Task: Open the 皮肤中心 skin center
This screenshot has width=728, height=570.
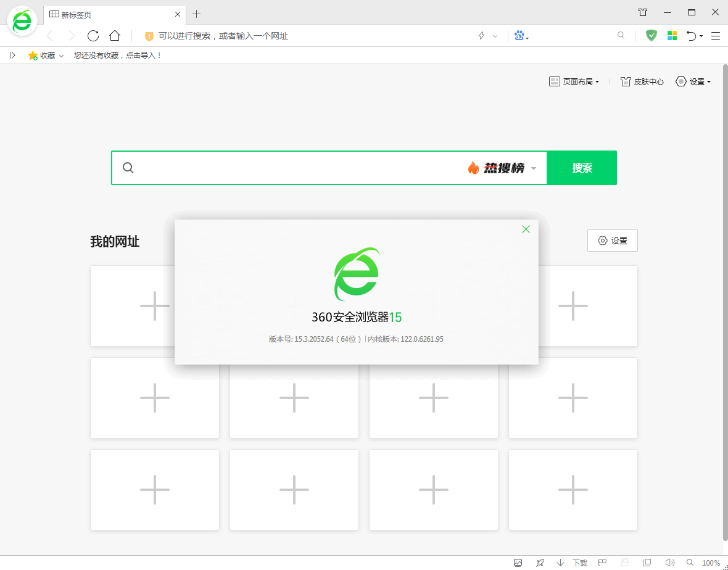Action: [642, 81]
